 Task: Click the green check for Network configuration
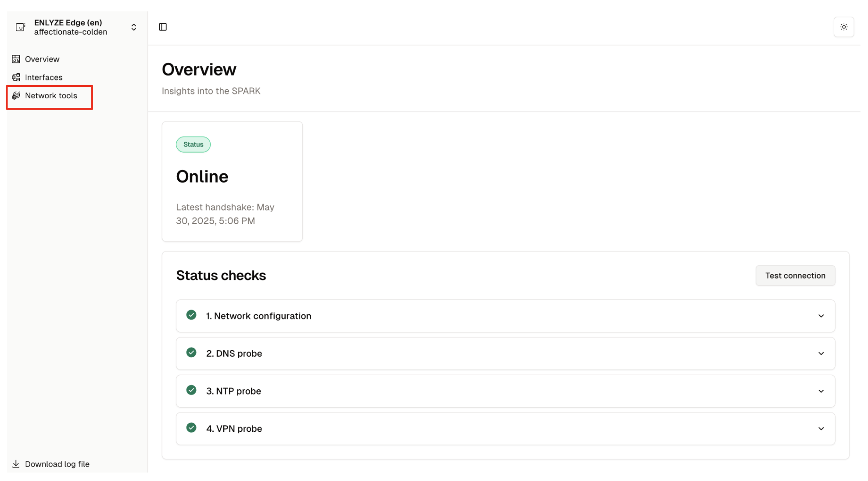[191, 315]
